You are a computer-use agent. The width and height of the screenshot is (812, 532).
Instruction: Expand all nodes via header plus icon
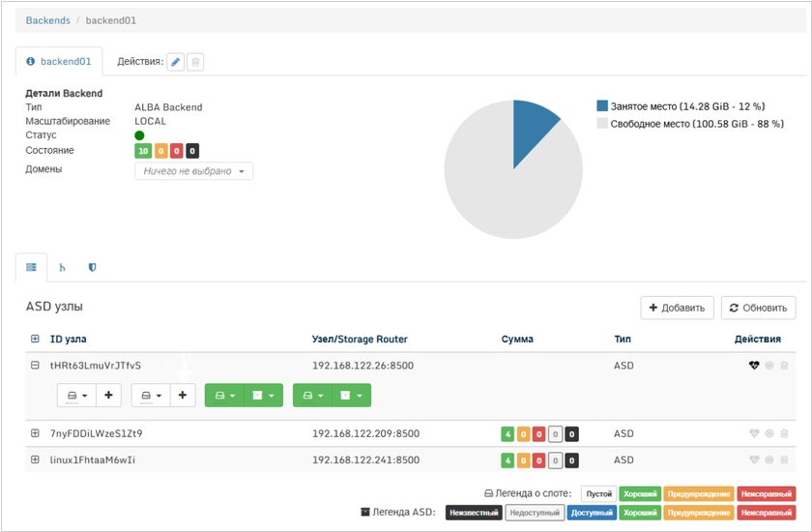35,340
